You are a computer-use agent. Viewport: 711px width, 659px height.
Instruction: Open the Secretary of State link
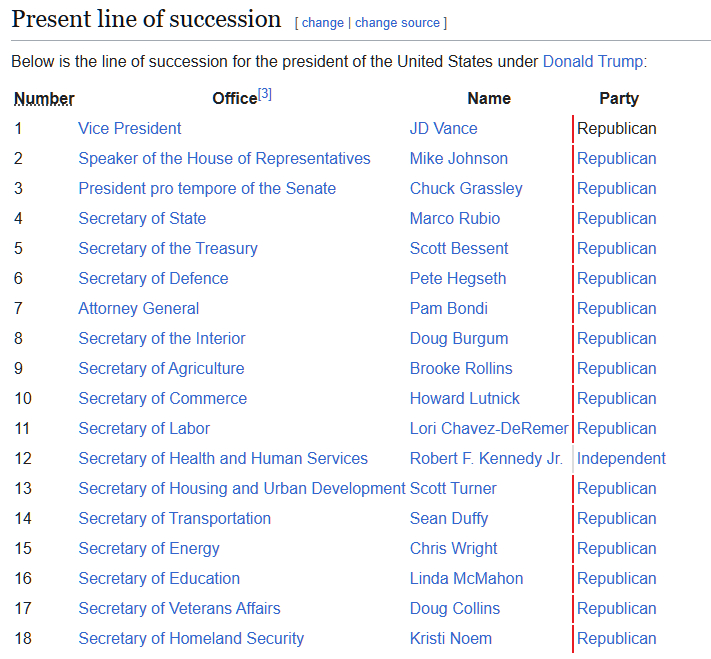[142, 218]
